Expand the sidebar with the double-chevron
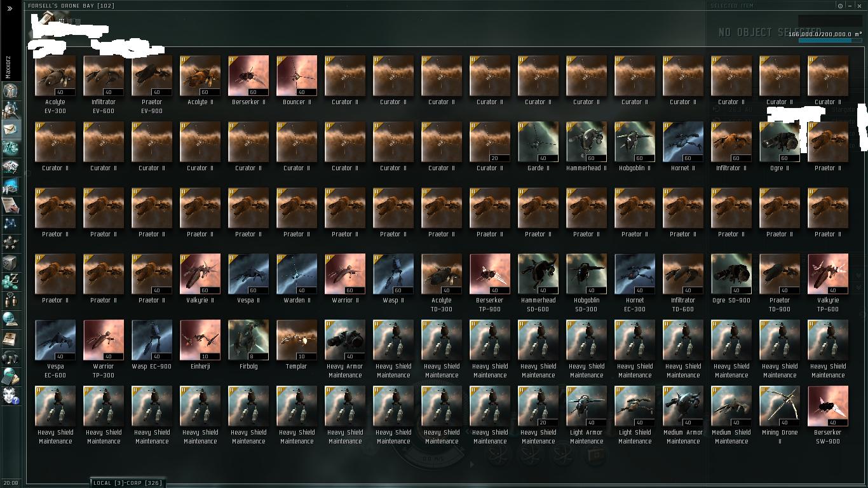 point(10,8)
